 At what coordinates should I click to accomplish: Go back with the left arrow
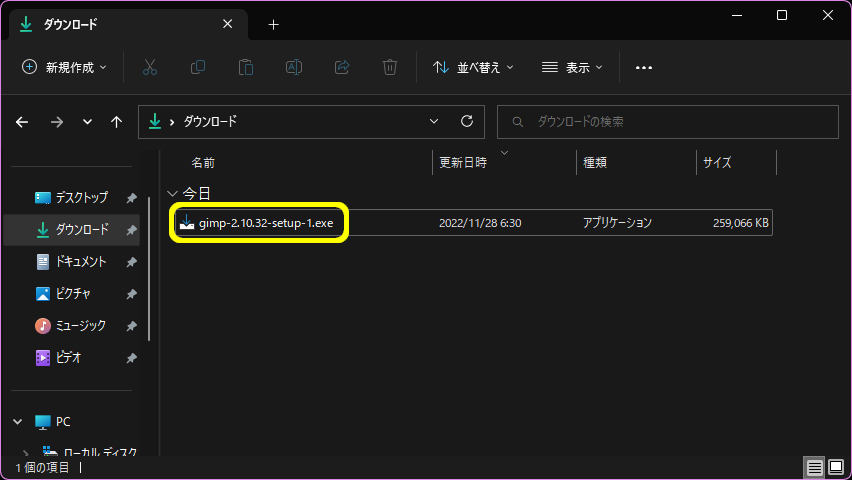(x=22, y=122)
